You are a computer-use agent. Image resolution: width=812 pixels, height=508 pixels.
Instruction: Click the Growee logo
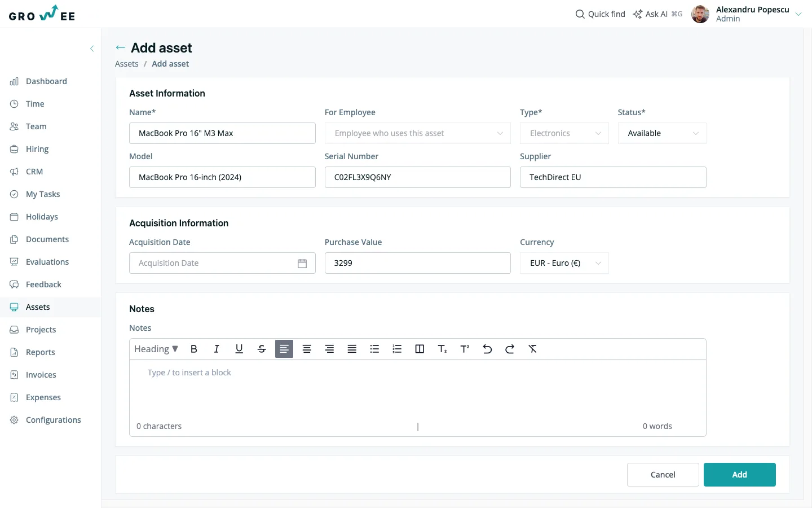coord(42,14)
